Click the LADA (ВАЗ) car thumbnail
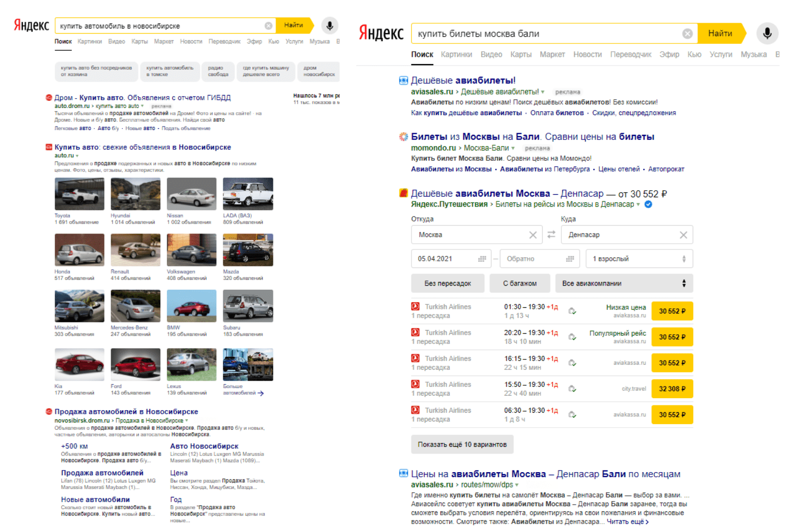The width and height of the screenshot is (796, 532). tap(248, 194)
